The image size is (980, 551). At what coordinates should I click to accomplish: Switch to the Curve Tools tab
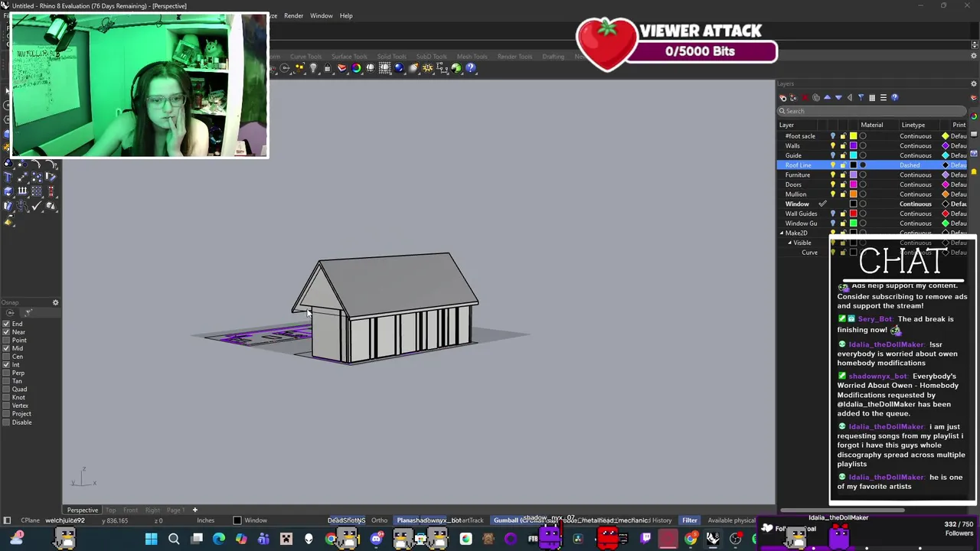click(305, 57)
